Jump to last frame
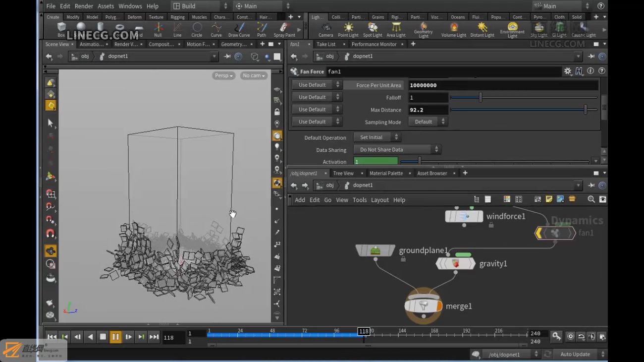 154,337
